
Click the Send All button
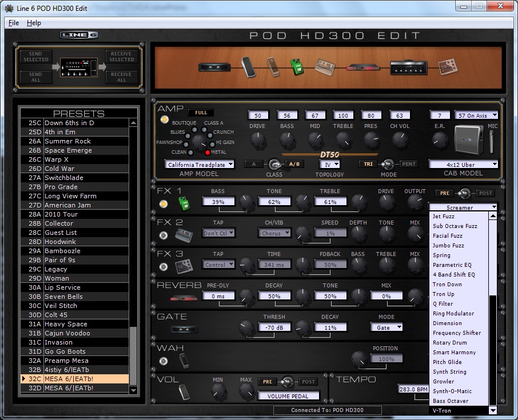click(35, 77)
